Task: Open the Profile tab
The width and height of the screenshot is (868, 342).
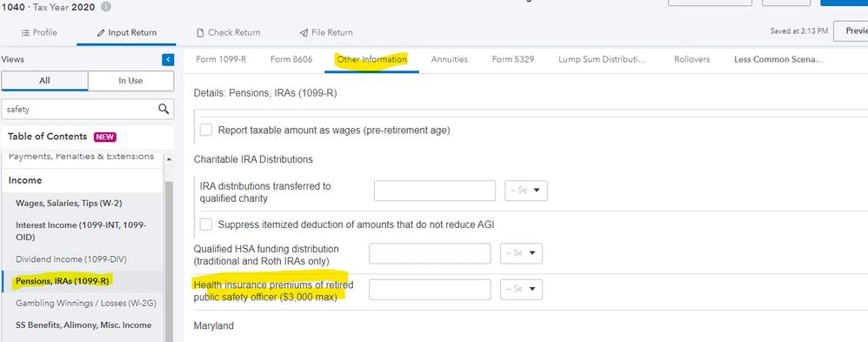Action: click(x=39, y=33)
